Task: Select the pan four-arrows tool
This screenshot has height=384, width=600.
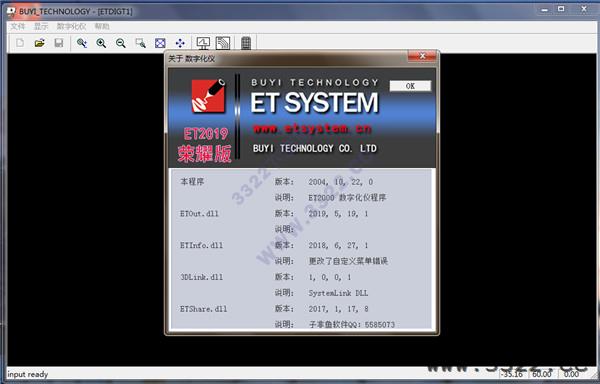Action: (180, 43)
